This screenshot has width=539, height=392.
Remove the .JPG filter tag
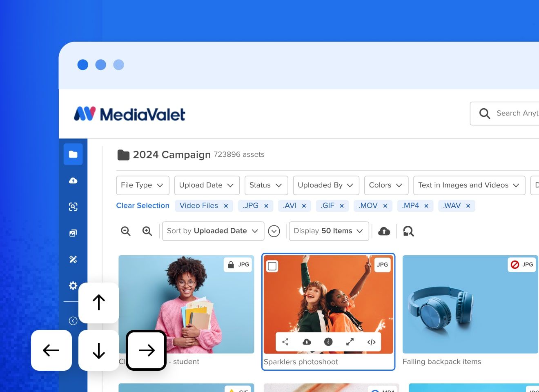coord(266,206)
